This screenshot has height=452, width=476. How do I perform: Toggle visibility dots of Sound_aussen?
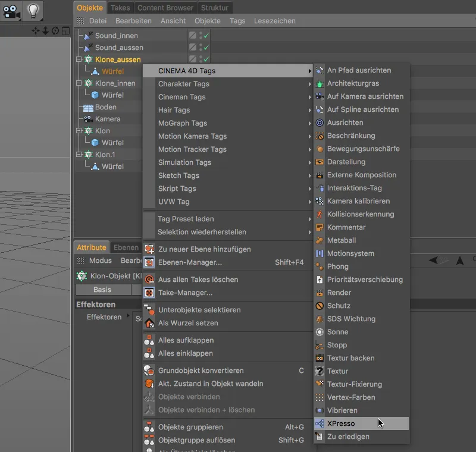(x=201, y=48)
